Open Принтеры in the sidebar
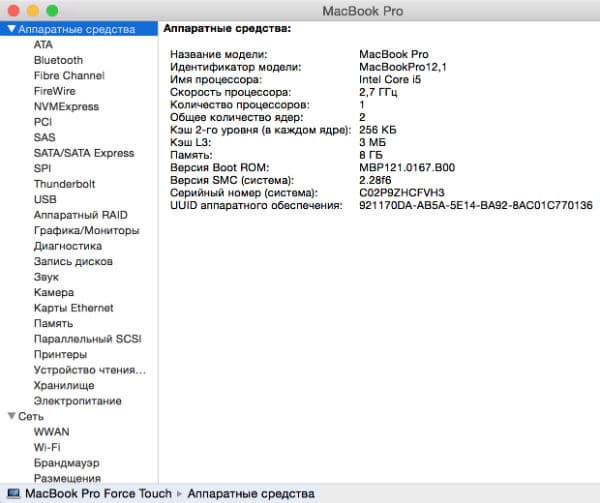Image resolution: width=600 pixels, height=503 pixels. click(60, 354)
